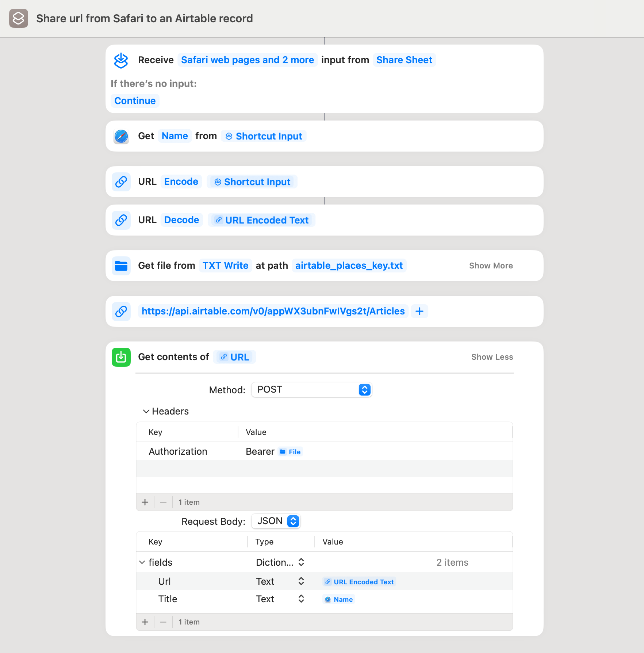This screenshot has height=653, width=644.
Task: Change the 'Continue' no-input behavior
Action: pyautogui.click(x=135, y=101)
